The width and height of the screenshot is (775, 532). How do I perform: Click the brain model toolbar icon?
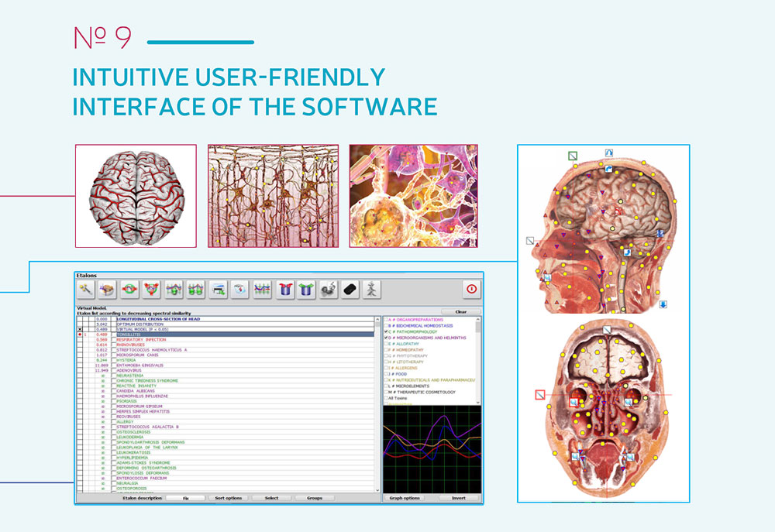(x=107, y=290)
